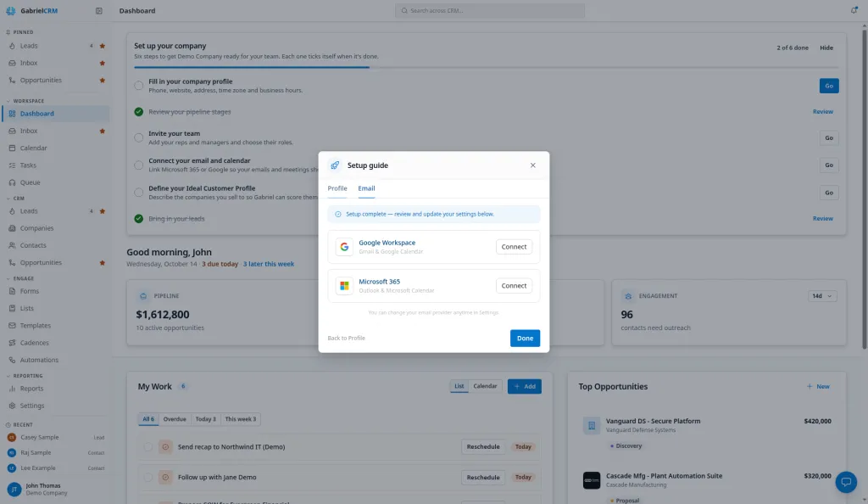Switch My Work to Calendar view

485,386
